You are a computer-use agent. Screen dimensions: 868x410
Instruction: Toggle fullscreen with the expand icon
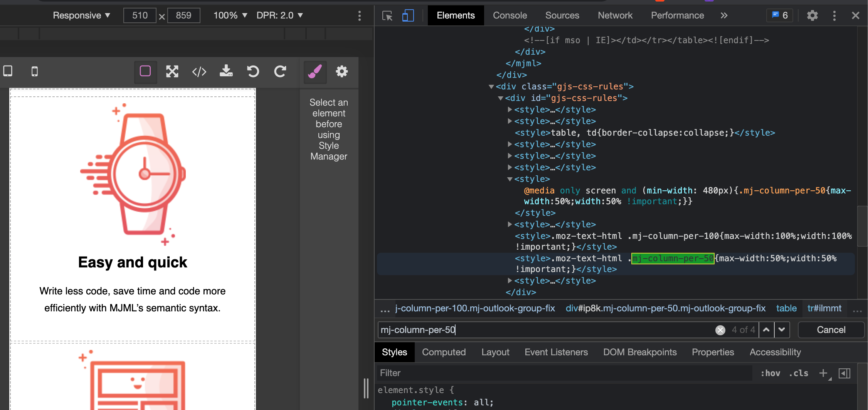tap(172, 72)
